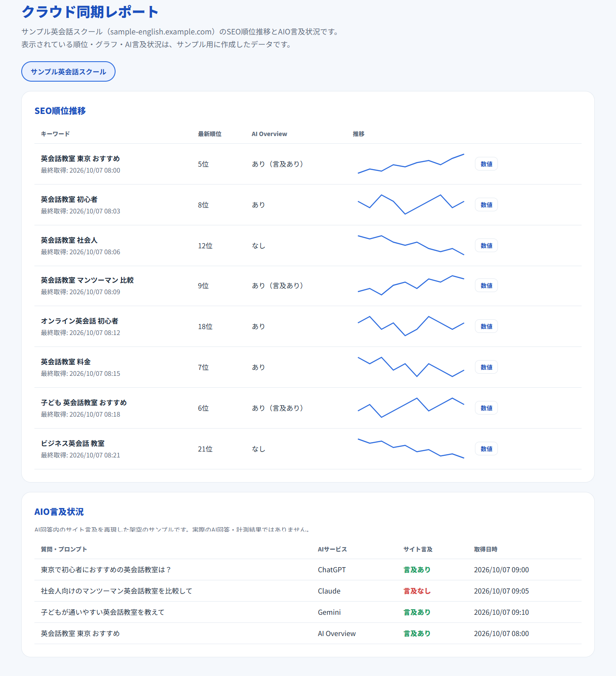Click the timestamp 2026/10/07 09:05
The height and width of the screenshot is (676, 616).
pyautogui.click(x=501, y=591)
